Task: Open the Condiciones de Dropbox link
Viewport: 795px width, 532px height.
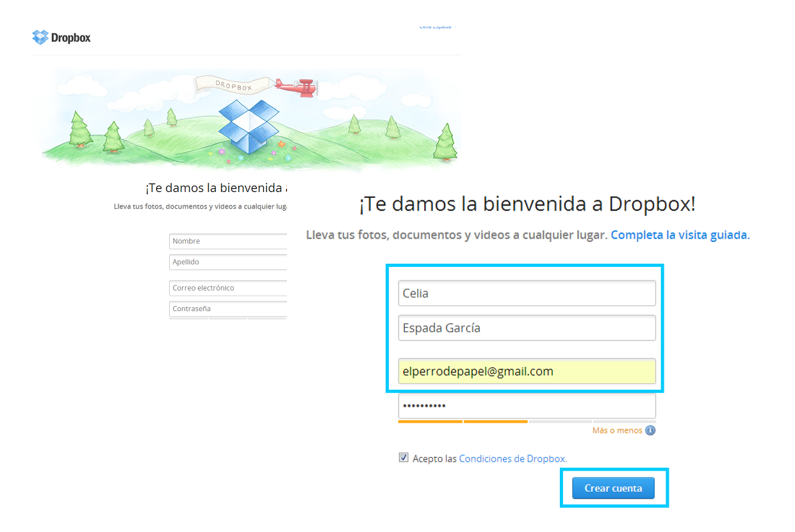Action: pos(513,458)
